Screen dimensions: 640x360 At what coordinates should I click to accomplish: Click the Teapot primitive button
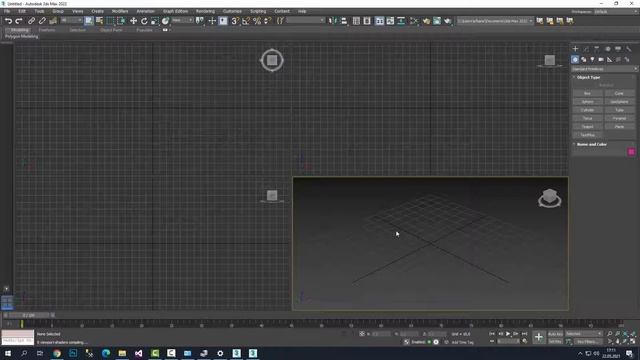click(587, 127)
